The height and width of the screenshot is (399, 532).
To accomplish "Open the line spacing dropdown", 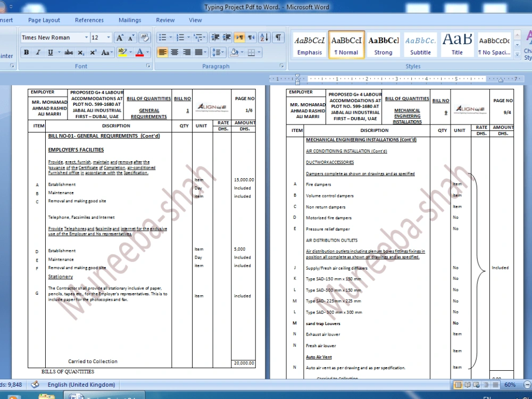I will [218, 53].
